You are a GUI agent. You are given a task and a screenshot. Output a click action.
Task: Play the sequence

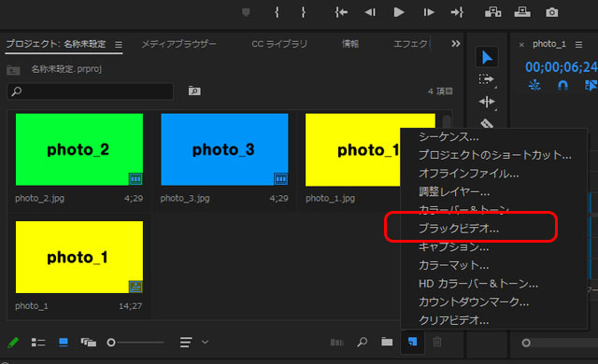coord(399,12)
